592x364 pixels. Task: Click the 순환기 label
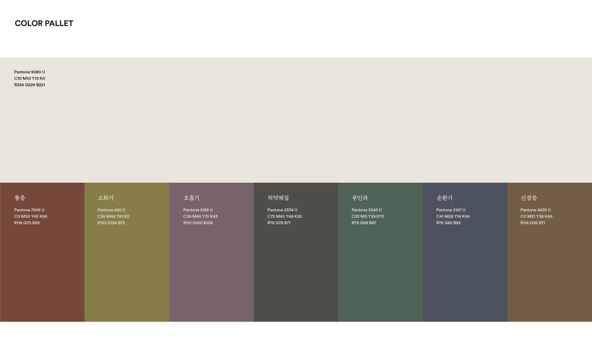(444, 198)
